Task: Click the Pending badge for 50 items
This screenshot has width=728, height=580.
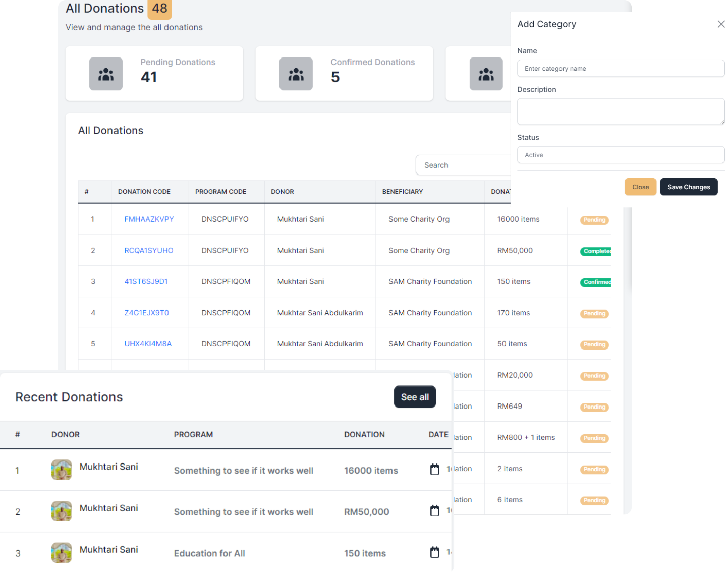Action: 594,345
